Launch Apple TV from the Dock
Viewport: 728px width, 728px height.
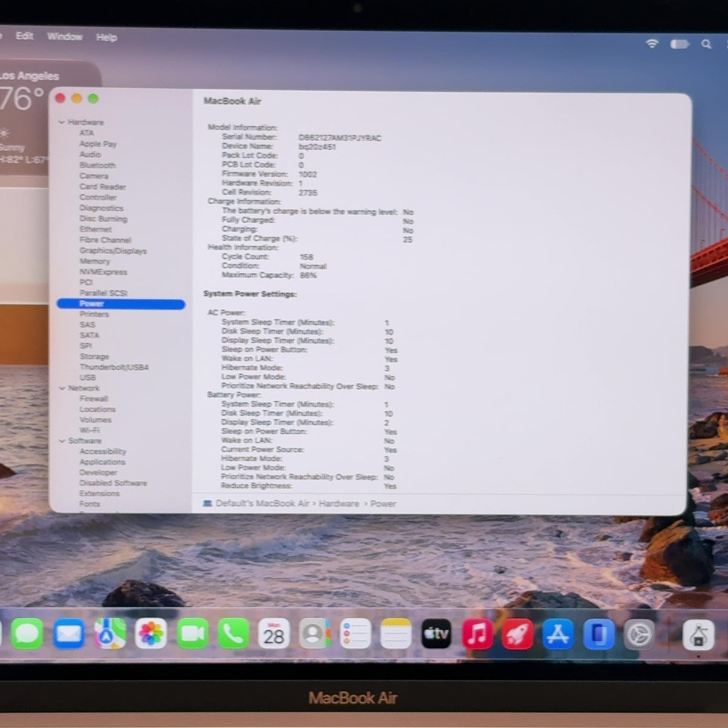pos(436,634)
